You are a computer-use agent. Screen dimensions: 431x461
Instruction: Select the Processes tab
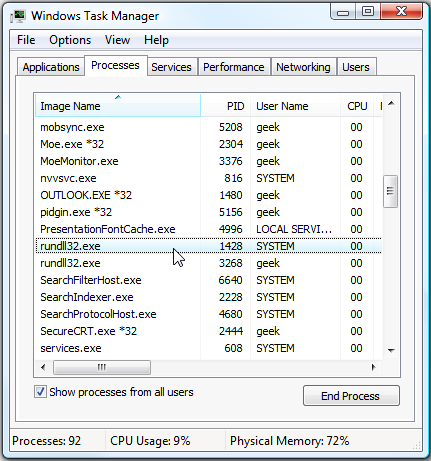(115, 65)
